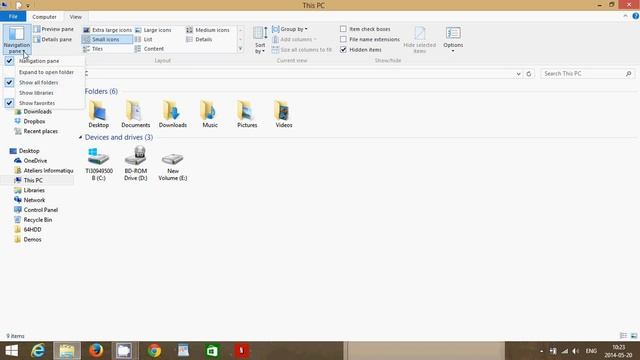Screen dimensions: 640x360
Task: Toggle the Preview pane
Action: click(x=53, y=29)
